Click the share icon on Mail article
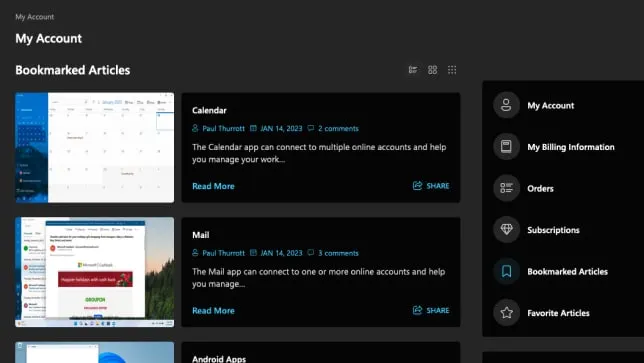The image size is (644, 363). click(417, 310)
